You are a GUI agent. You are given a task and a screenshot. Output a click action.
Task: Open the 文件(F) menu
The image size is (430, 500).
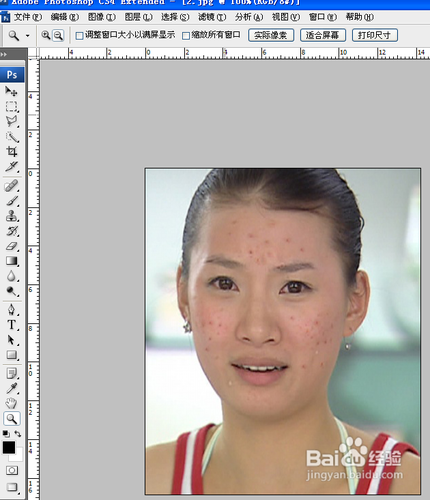pos(28,17)
